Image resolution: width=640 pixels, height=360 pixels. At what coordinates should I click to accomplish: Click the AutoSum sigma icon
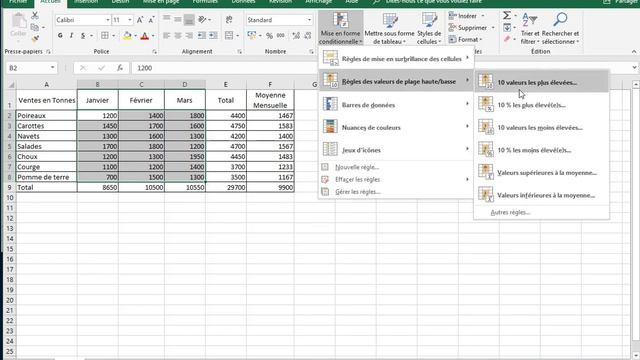click(x=507, y=16)
